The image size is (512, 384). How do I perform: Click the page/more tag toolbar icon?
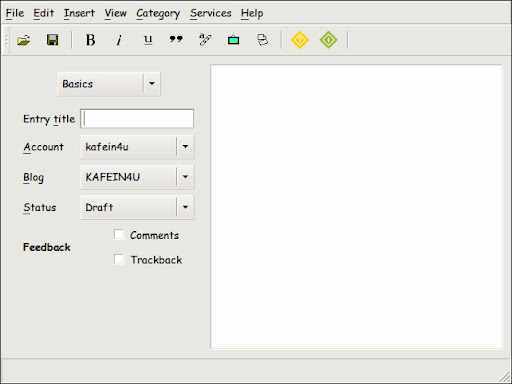262,40
